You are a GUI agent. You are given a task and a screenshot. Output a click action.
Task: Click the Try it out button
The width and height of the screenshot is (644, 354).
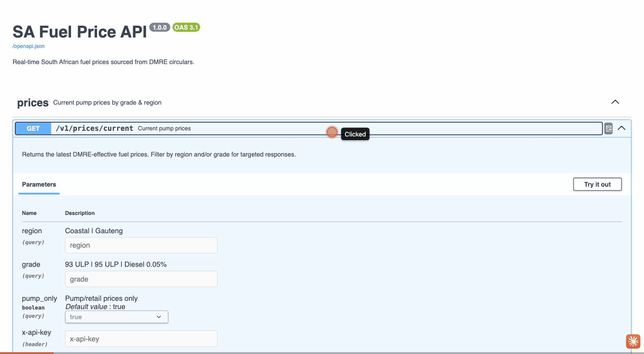597,184
